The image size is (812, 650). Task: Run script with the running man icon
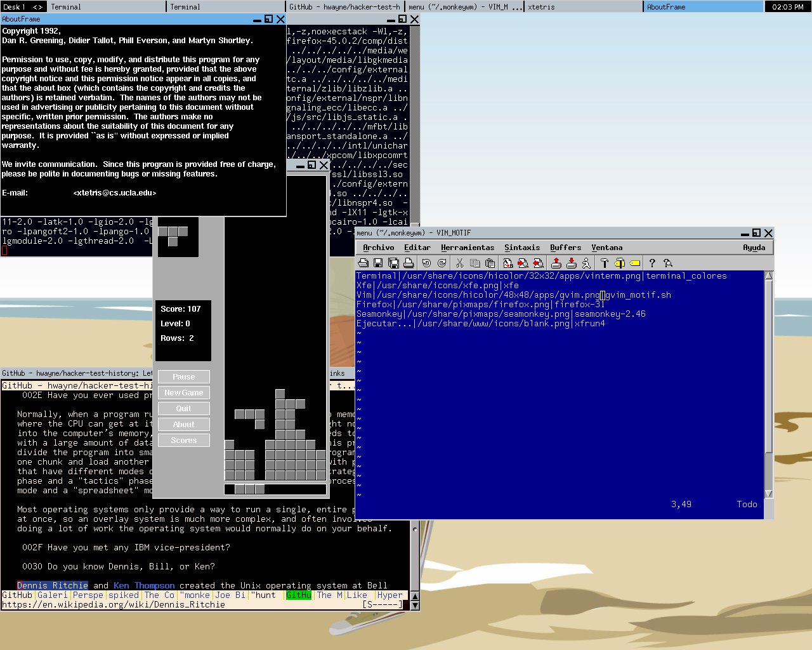(x=586, y=263)
